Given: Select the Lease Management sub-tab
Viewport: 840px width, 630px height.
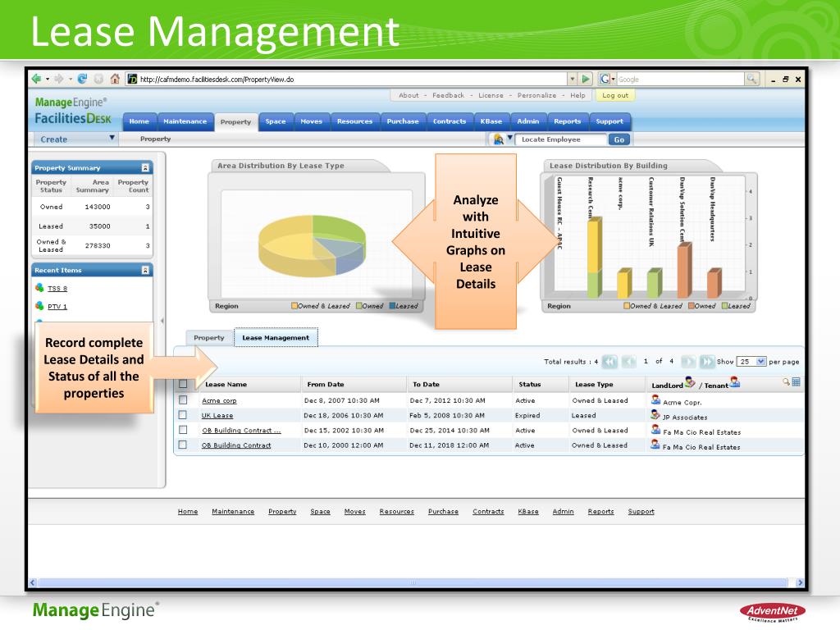Looking at the screenshot, I should 276,337.
